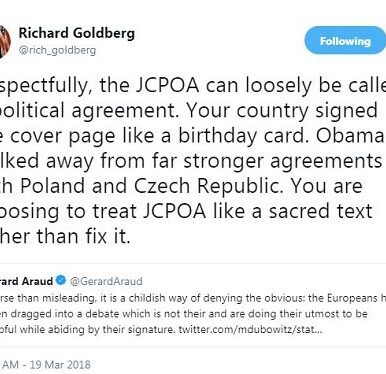Click the @rich_goldberg handle

pyautogui.click(x=57, y=50)
